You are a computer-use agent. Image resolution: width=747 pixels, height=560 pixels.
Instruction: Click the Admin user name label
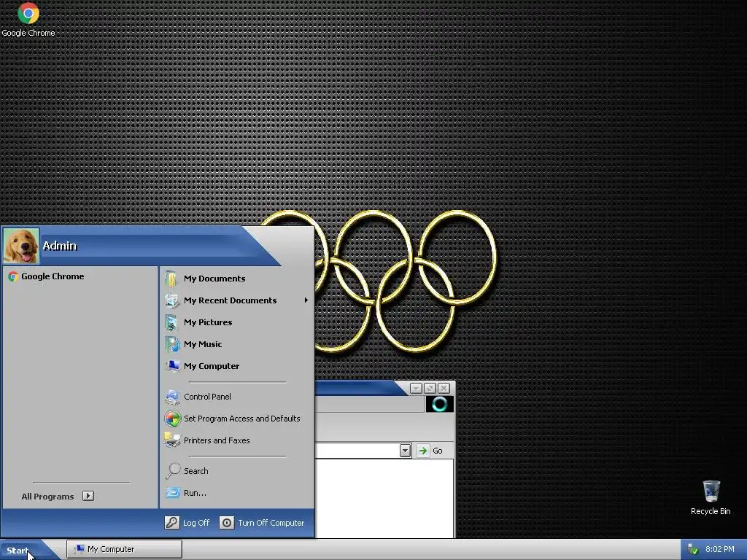[60, 246]
